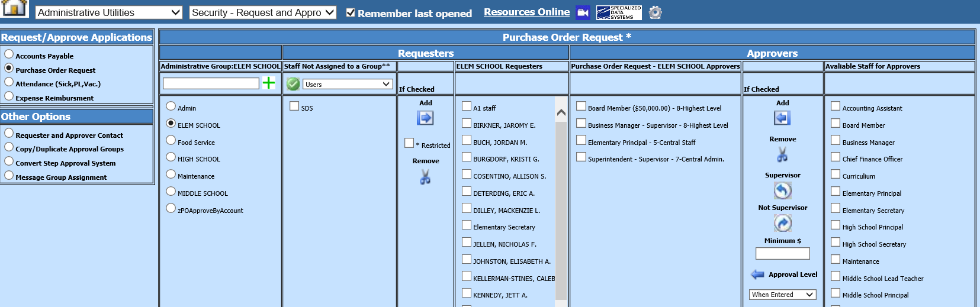Click the Minimum $ input field
Screen dimensions: 980x307
[x=782, y=253]
